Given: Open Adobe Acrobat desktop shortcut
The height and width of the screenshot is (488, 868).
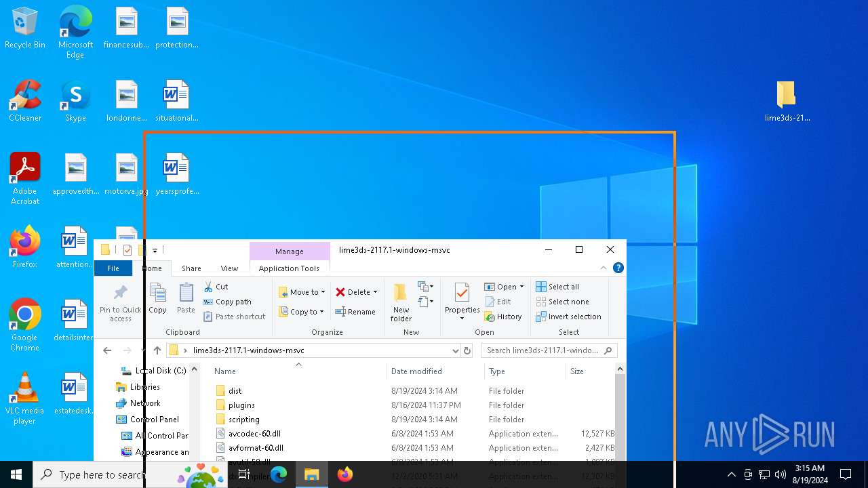Looking at the screenshot, I should [25, 178].
